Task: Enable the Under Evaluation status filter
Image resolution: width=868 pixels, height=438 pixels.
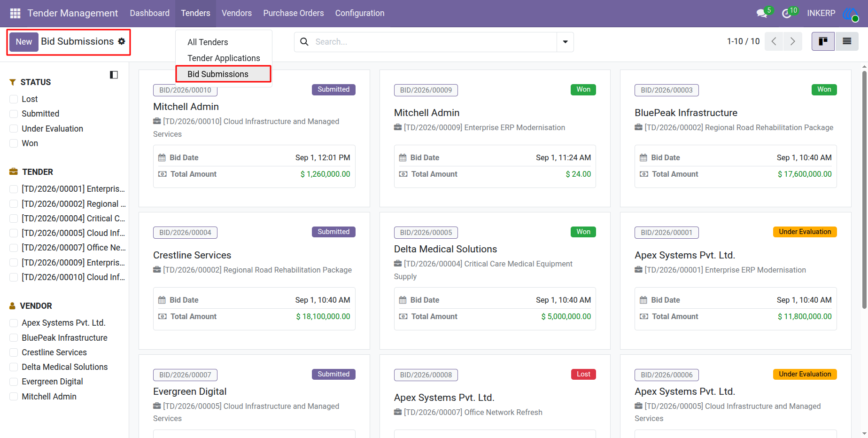Action: 14,129
